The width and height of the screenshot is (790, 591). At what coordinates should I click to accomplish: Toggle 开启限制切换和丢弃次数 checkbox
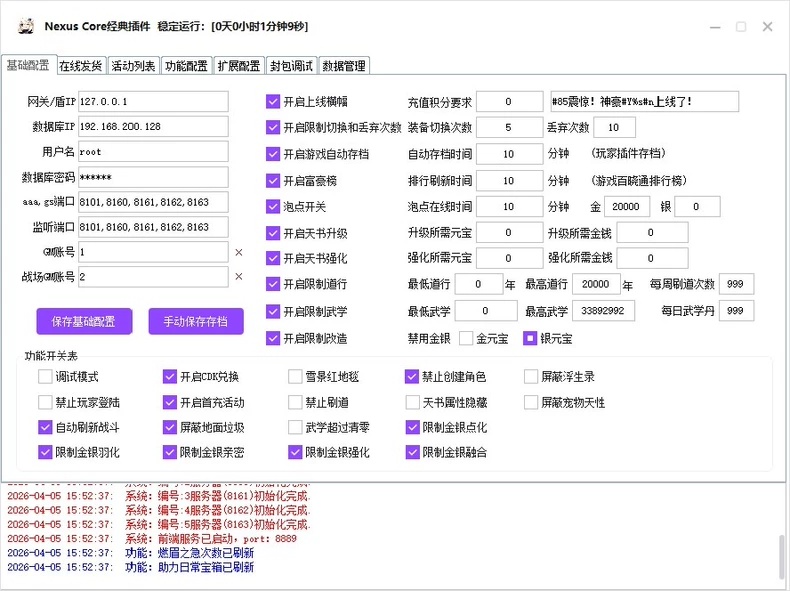pyautogui.click(x=273, y=127)
